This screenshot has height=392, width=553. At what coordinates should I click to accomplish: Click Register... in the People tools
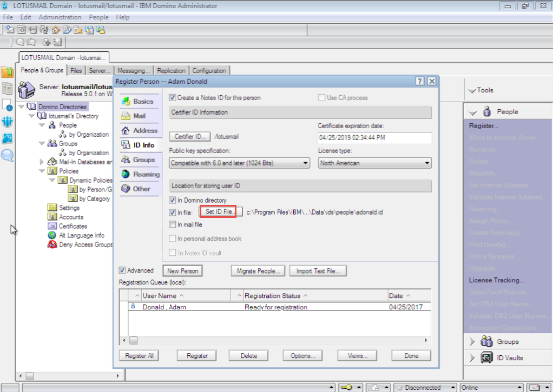click(x=484, y=126)
